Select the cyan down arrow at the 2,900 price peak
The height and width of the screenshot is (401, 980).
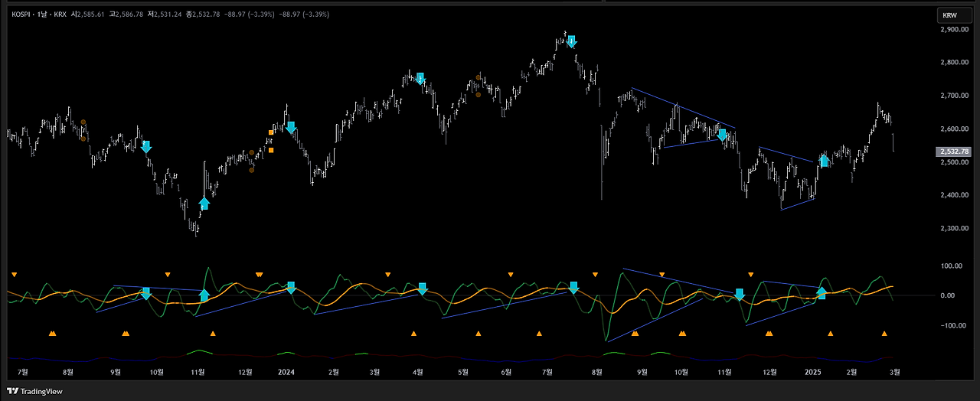click(571, 42)
